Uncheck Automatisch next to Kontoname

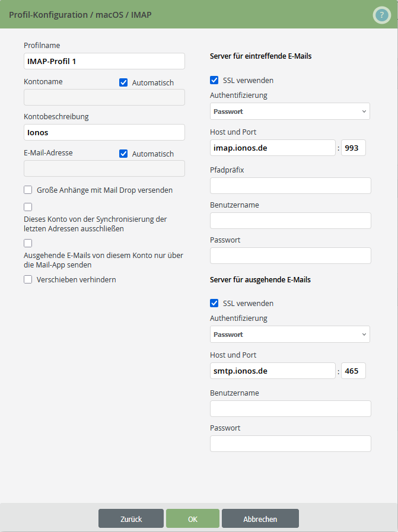click(x=123, y=82)
